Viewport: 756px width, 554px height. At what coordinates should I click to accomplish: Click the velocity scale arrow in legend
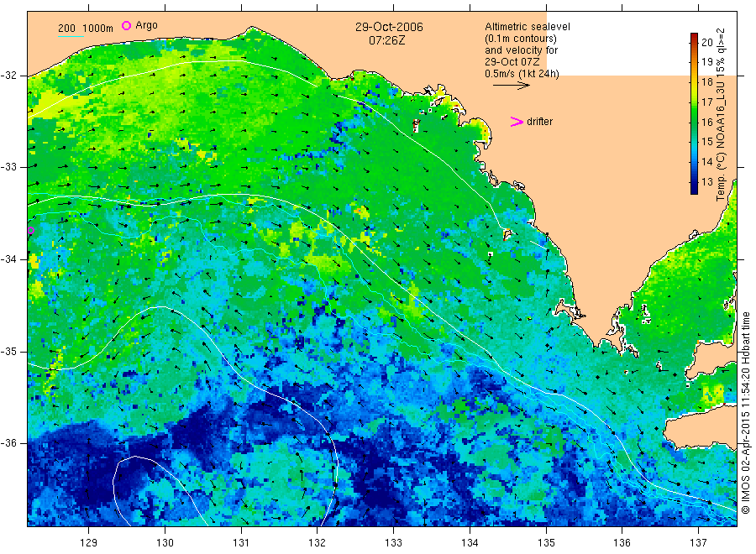(x=511, y=86)
